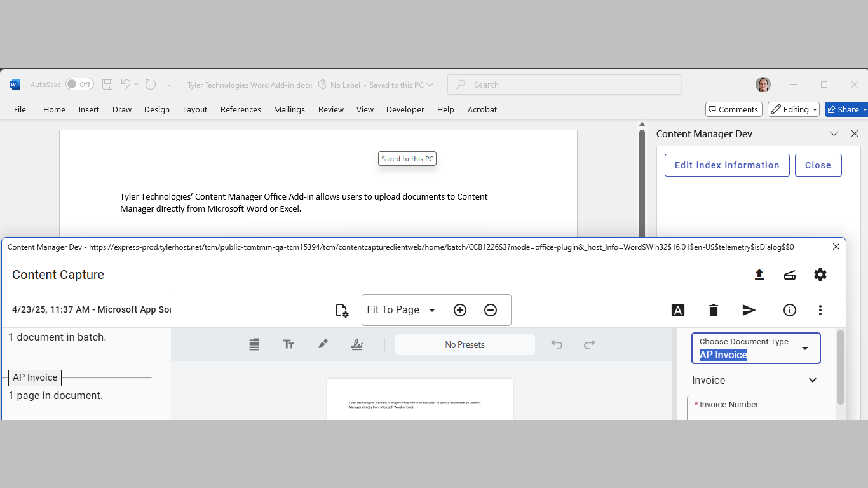This screenshot has width=868, height=488.
Task: Click the Word Search box
Action: pos(564,85)
